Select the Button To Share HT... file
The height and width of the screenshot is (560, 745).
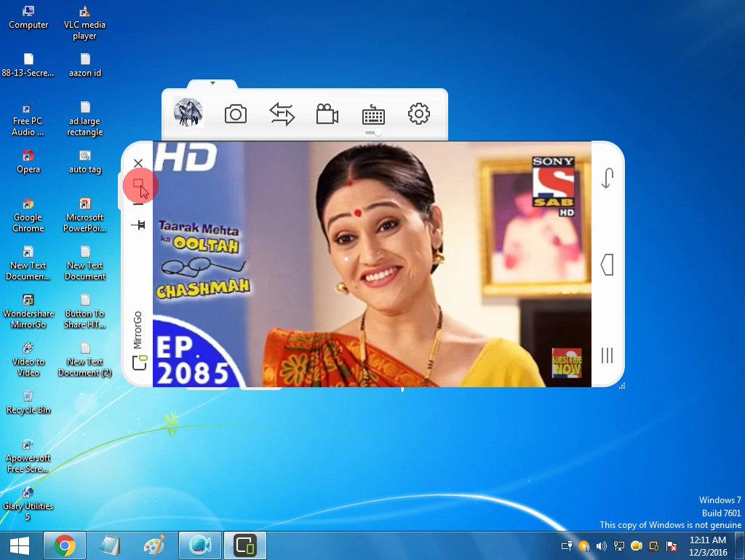(85, 312)
